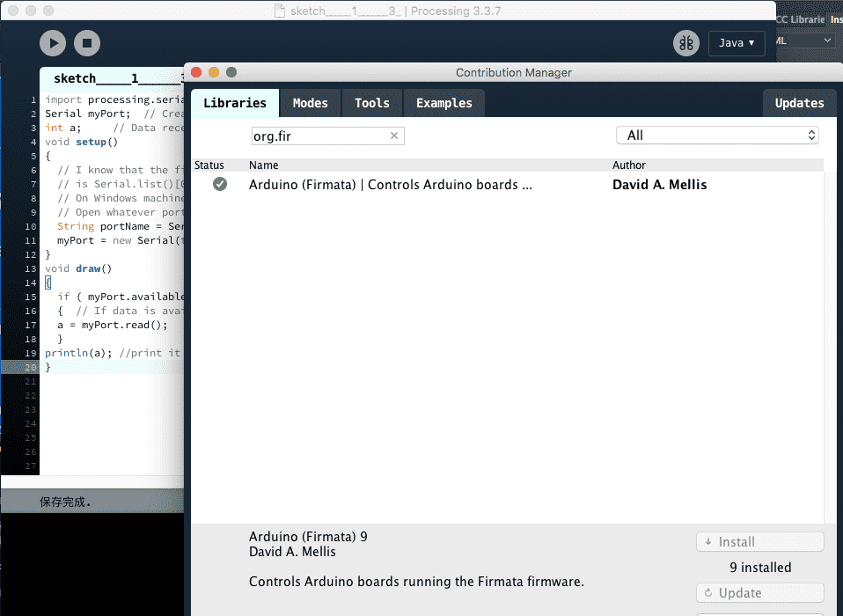Viewport: 843px width, 616px height.
Task: Click 'David A. Mellis' in the detail panel
Action: 292,552
